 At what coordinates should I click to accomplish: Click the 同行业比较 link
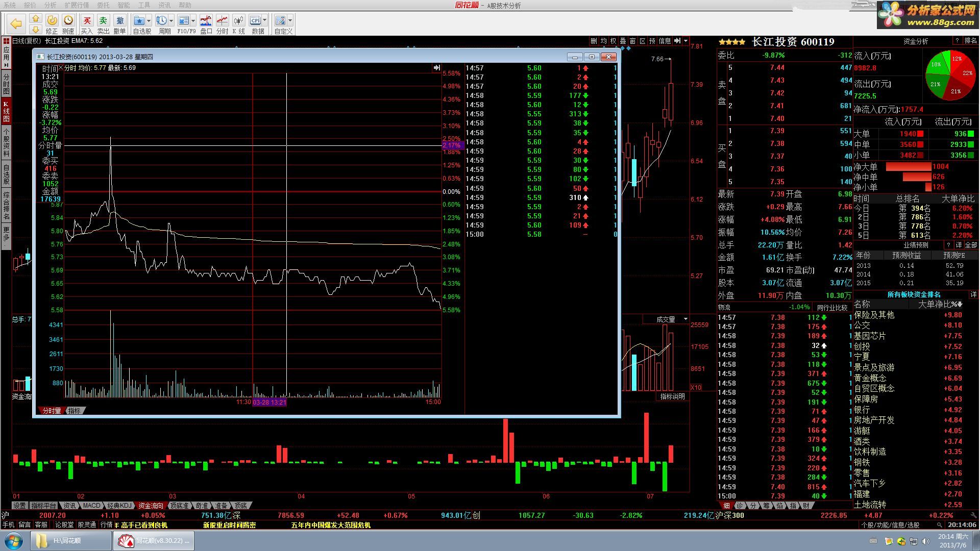tap(832, 308)
